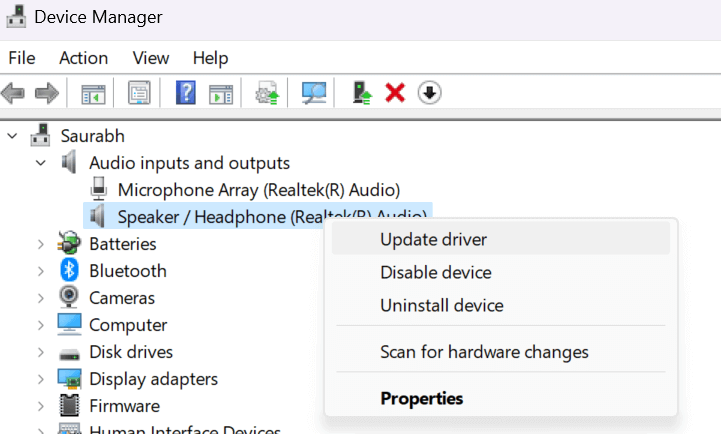Screen dimensions: 721x434
Task: Select the Disk drives label
Action: tap(131, 352)
